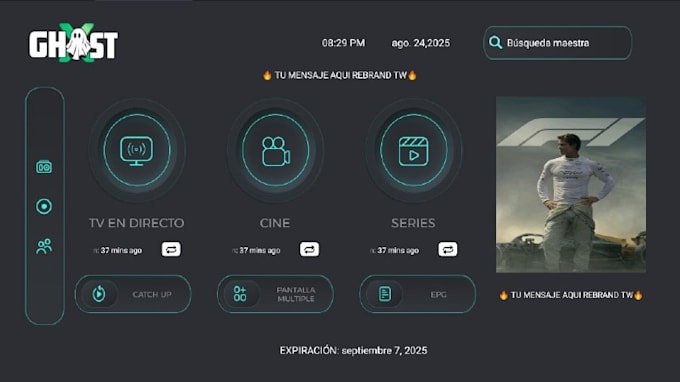
Task: Open the F1 movie poster thumbnail
Action: tap(571, 185)
